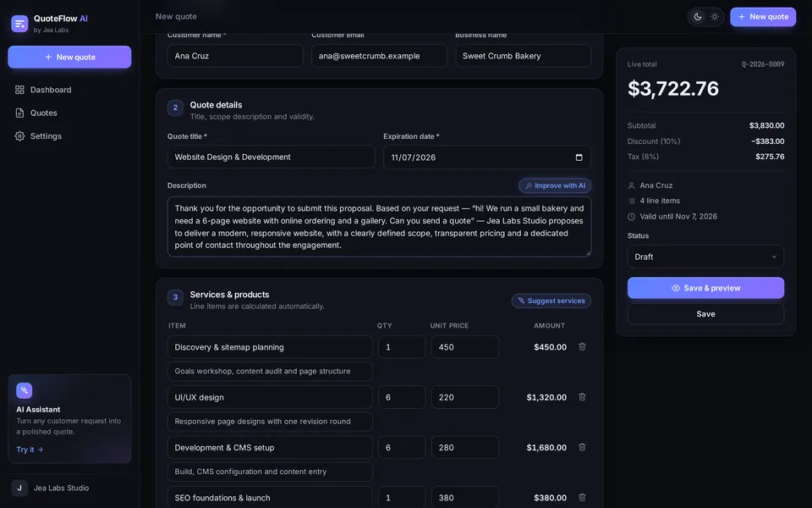Viewport: 812px width, 508px height.
Task: Delete the SEO foundations & launch line item
Action: [x=582, y=498]
